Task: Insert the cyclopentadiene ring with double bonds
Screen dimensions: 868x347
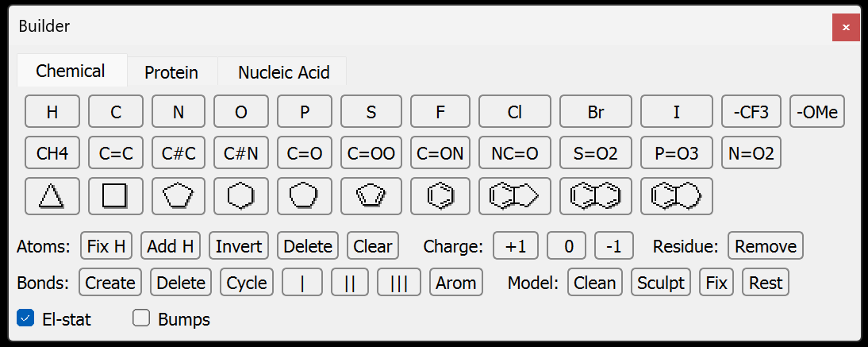Action: (x=371, y=196)
